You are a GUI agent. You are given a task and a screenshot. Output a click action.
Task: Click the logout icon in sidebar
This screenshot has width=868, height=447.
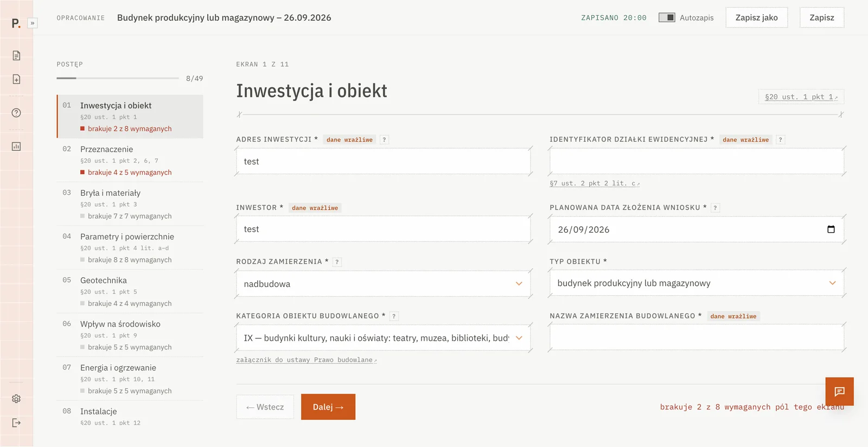[16, 423]
